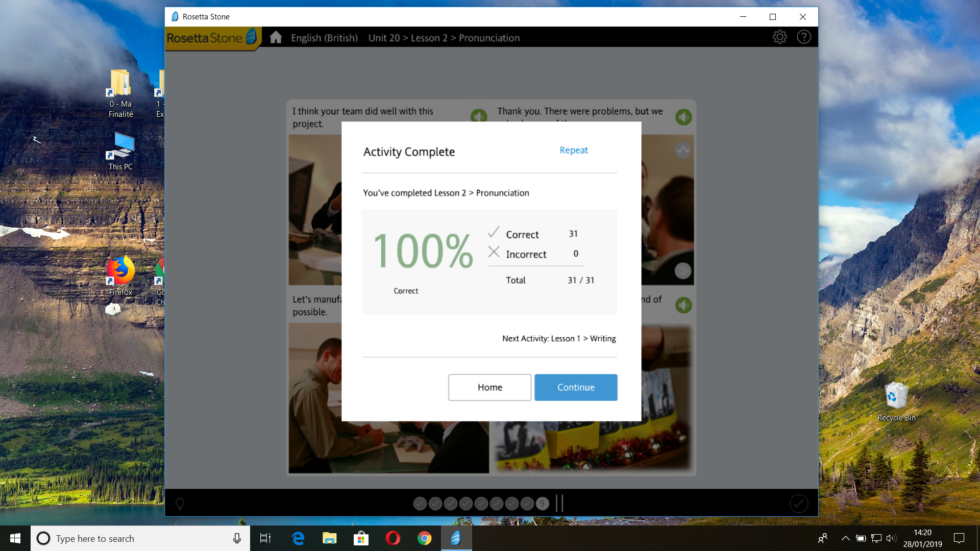Click the waveform icon on top-right photo
This screenshot has width=980, height=551.
(x=683, y=150)
